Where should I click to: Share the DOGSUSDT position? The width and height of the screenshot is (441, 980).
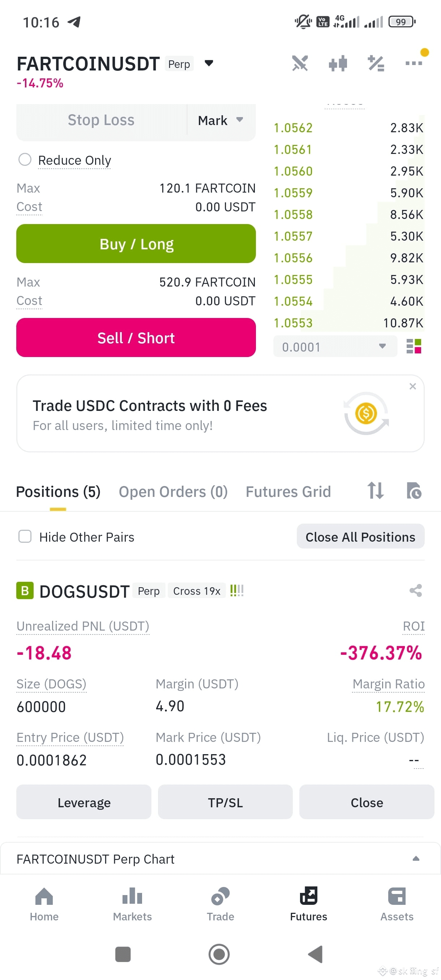tap(415, 590)
